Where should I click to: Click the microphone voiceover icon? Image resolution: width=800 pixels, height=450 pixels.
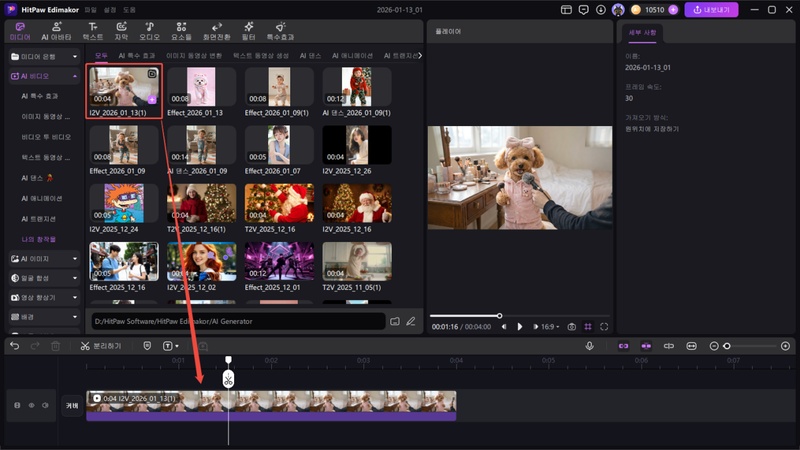coord(589,346)
